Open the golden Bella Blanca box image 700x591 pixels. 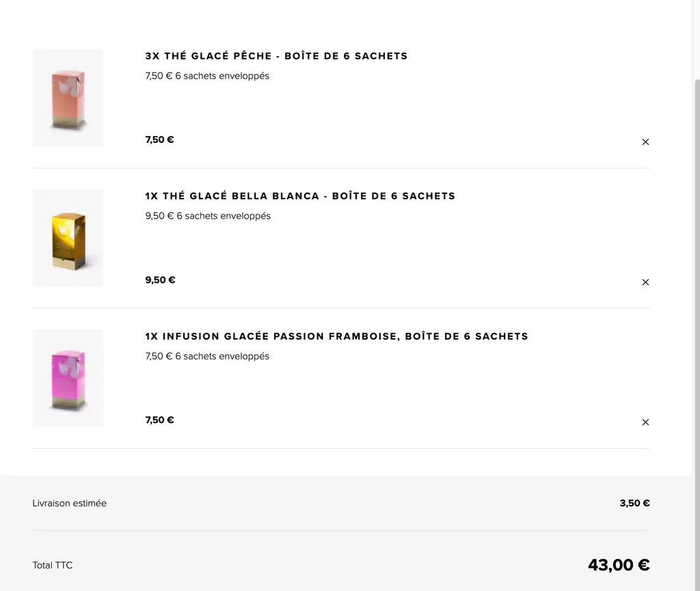coord(68,238)
